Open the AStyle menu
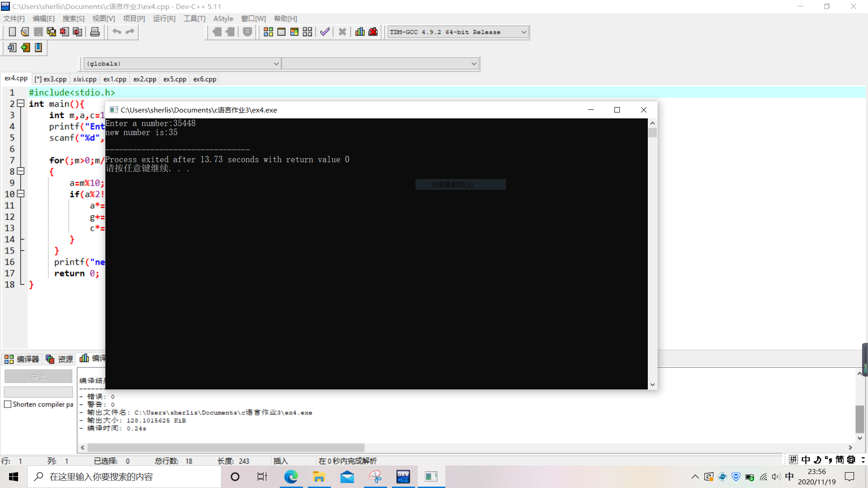 223,19
